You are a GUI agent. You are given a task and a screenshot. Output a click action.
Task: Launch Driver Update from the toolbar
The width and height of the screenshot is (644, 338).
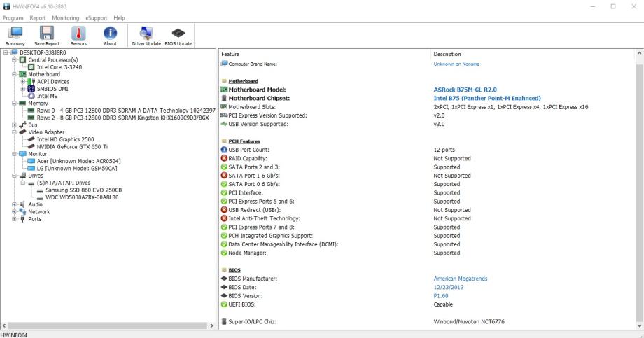[x=146, y=34]
